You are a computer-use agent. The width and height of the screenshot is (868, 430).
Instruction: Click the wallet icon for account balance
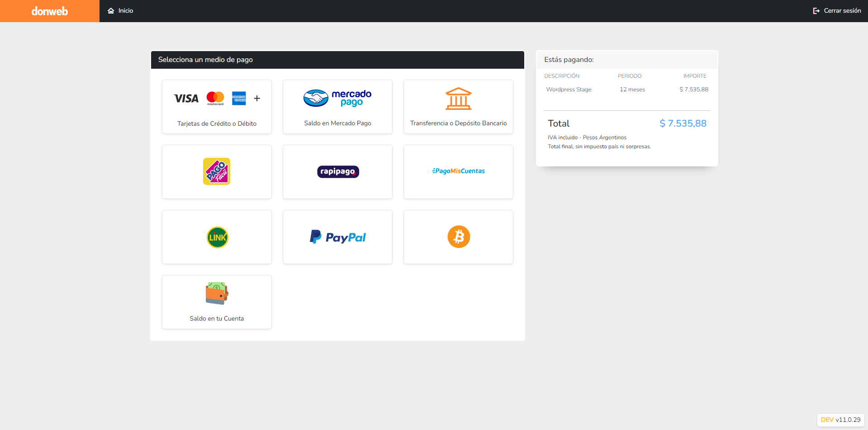click(x=217, y=293)
